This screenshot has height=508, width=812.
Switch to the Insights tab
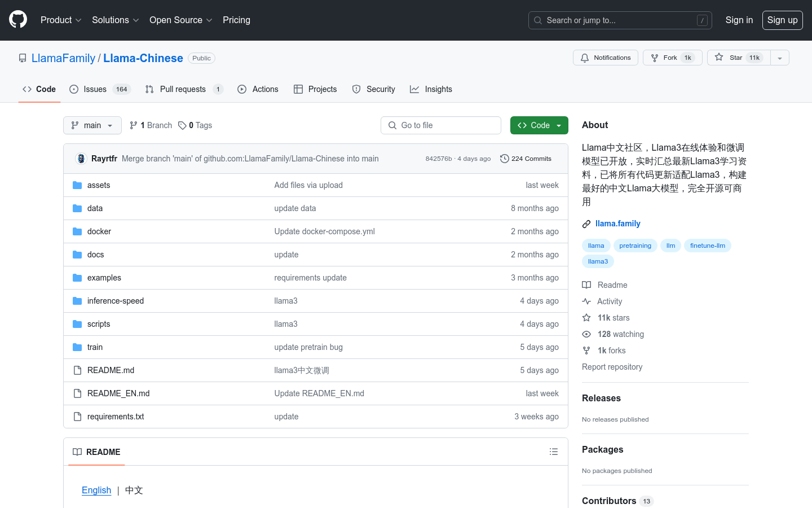431,89
